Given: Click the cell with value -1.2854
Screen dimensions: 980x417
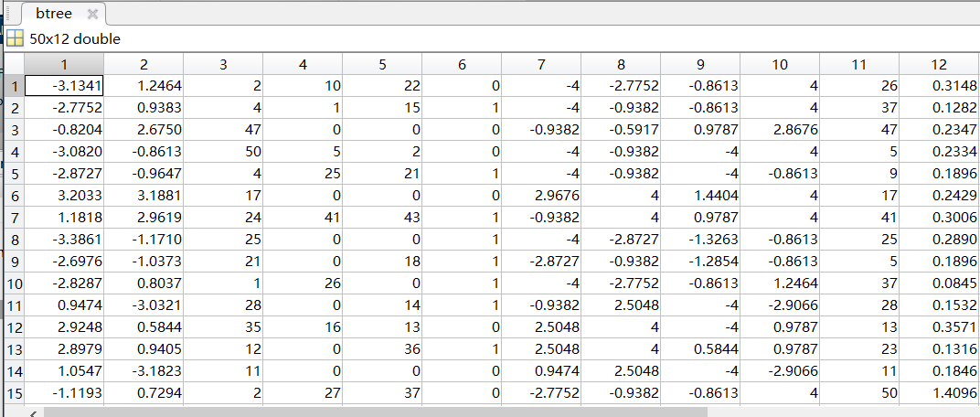Looking at the screenshot, I should point(700,262).
